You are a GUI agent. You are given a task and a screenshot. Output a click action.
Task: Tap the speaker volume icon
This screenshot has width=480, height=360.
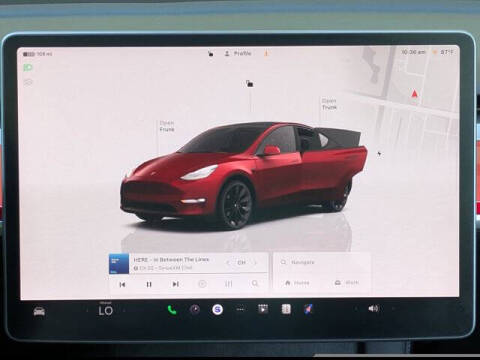[373, 309]
